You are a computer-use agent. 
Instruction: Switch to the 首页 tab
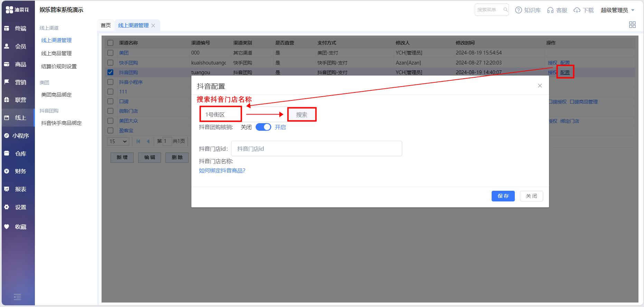106,26
